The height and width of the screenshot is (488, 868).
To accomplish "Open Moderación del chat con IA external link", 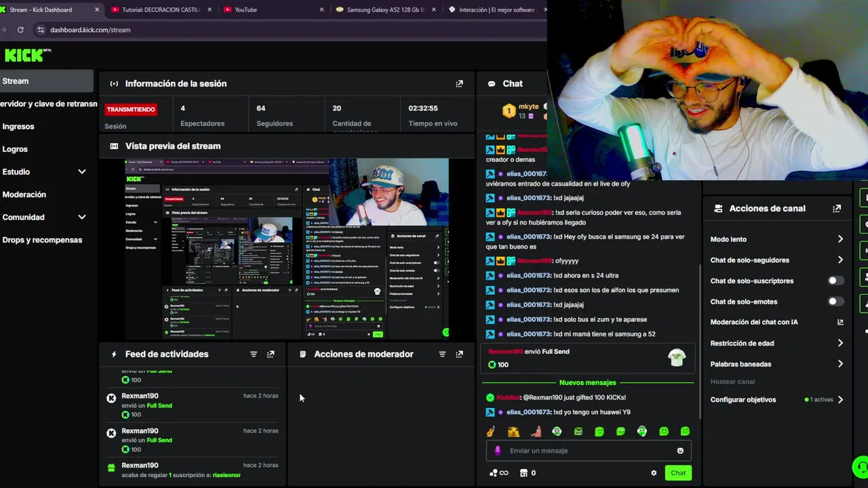I will pos(840,322).
